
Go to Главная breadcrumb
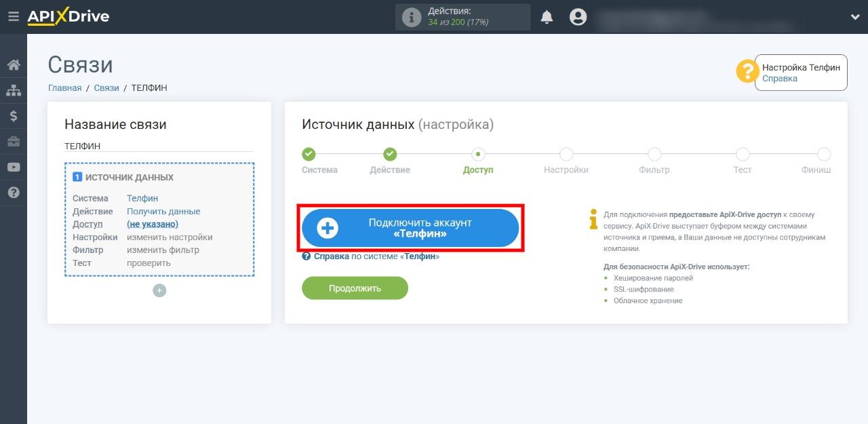pos(65,88)
